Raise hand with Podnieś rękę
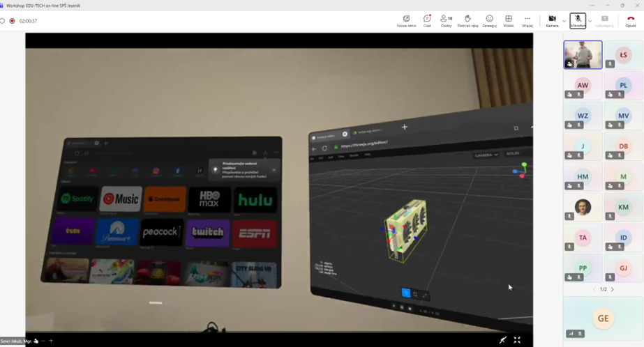 (467, 21)
